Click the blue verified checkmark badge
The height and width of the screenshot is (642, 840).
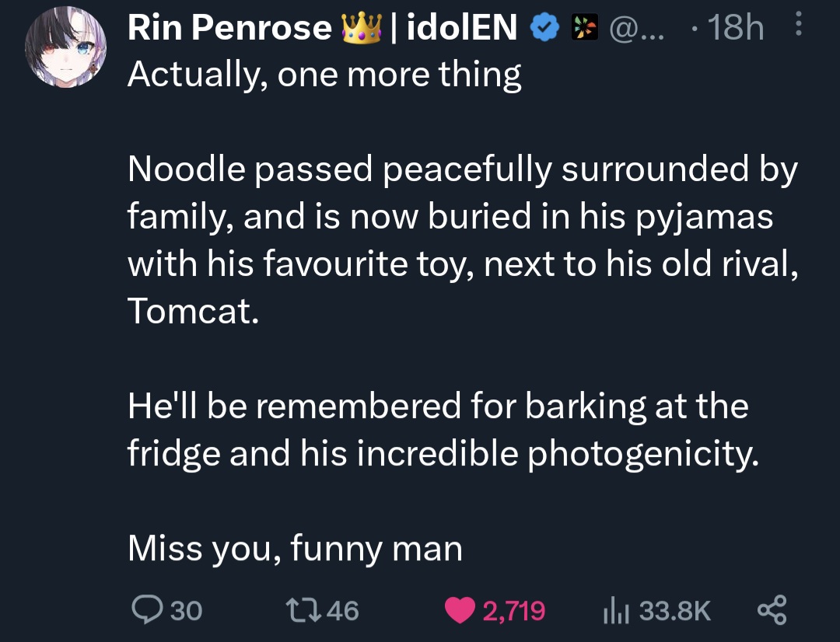coord(544,28)
